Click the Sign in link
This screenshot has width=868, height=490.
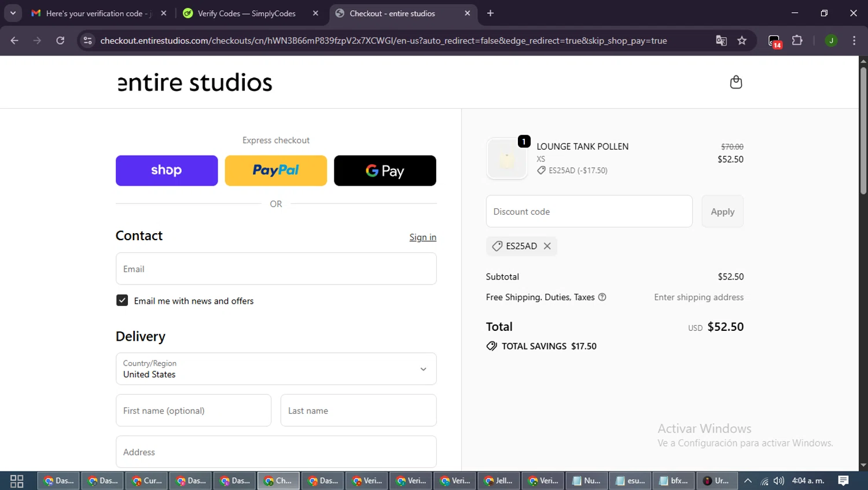[423, 237]
